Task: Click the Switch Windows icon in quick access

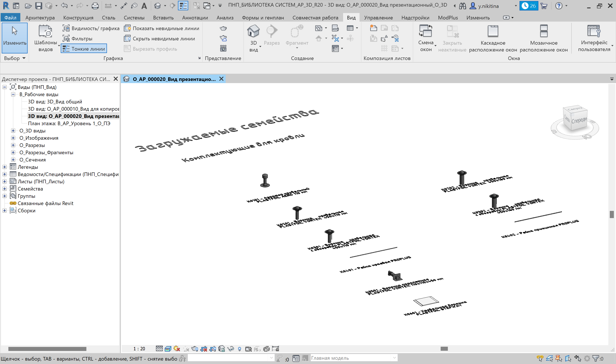Action: tap(207, 6)
